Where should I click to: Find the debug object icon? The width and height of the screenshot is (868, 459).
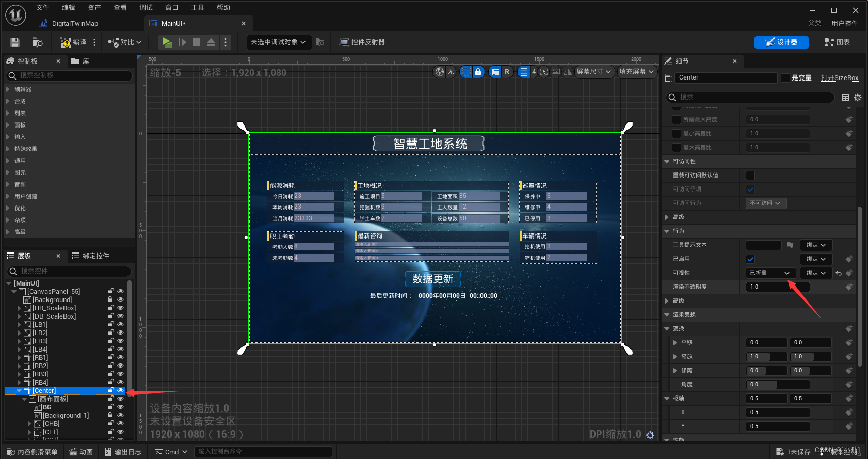pyautogui.click(x=320, y=42)
